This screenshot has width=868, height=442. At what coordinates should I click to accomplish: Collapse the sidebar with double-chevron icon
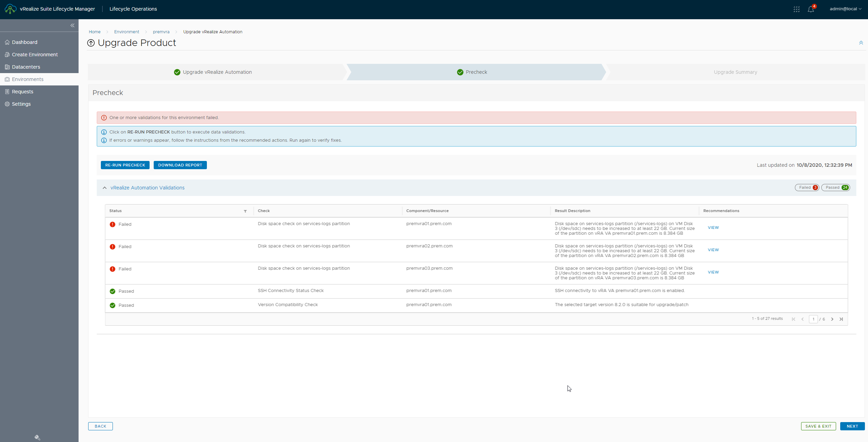tap(72, 25)
